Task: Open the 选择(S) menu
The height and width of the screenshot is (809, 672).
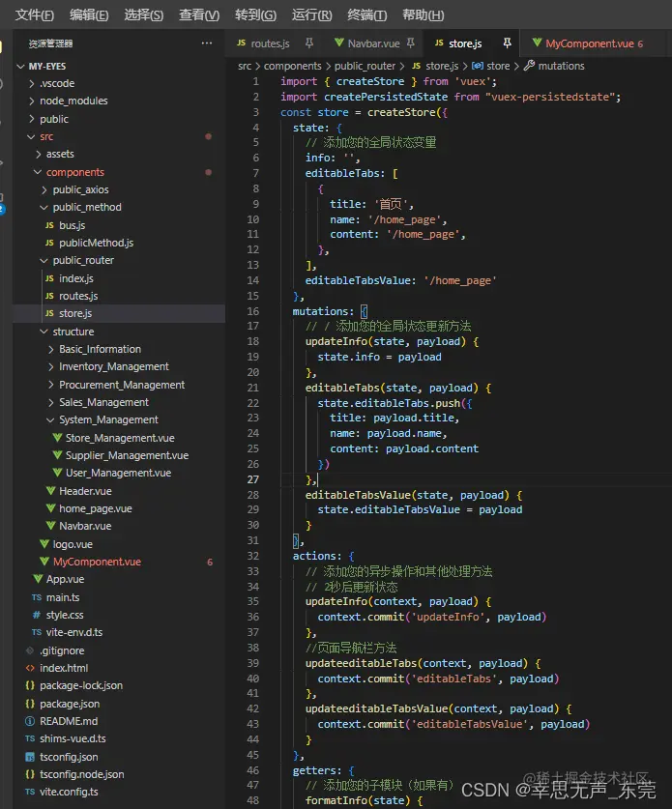Action: (x=144, y=14)
